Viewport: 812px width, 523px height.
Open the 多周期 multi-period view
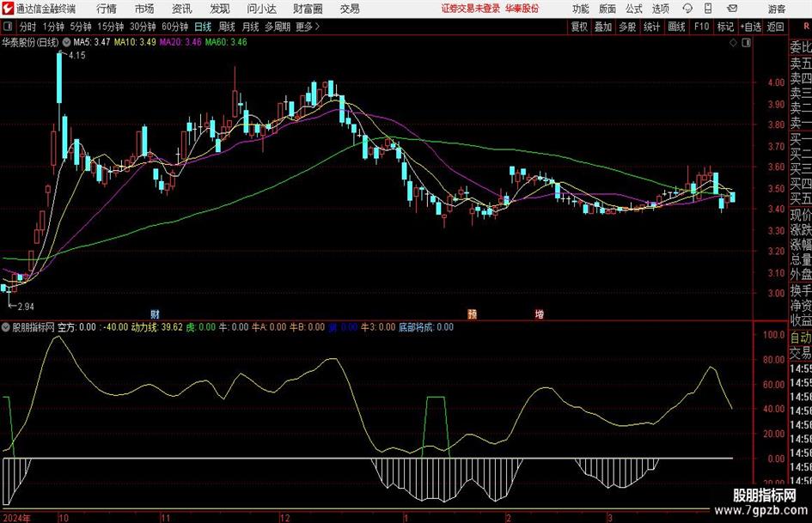[278, 27]
